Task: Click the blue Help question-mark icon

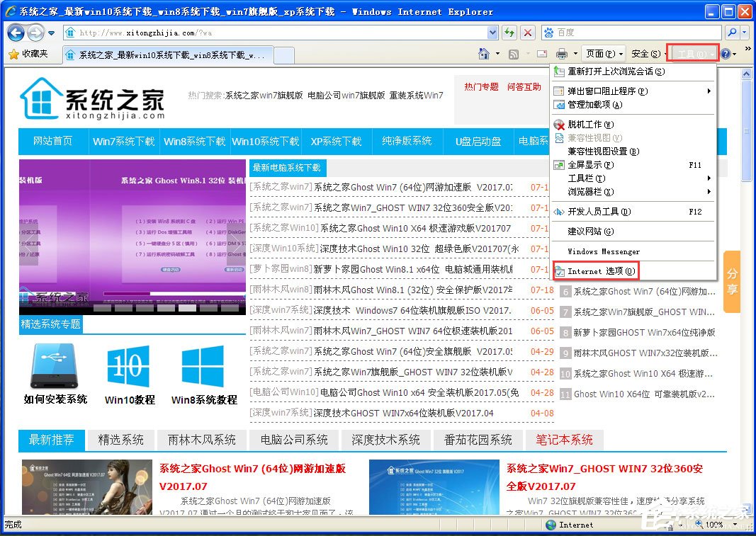Action: point(726,53)
